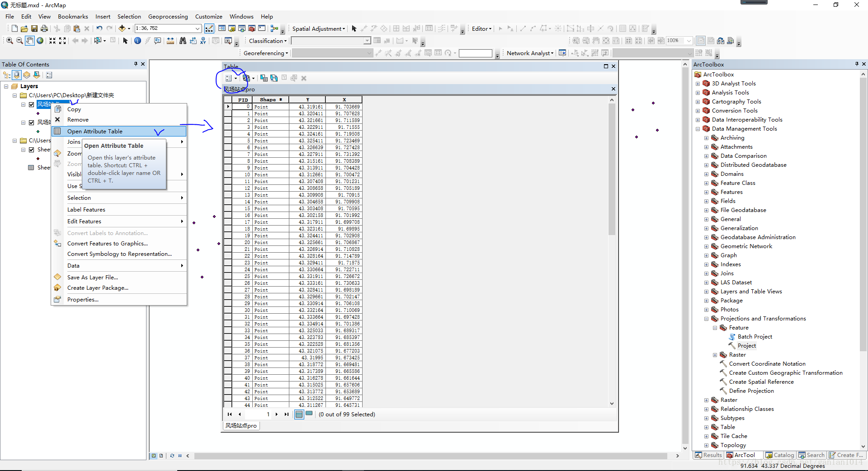Screen dimensions: 868x471
Task: Select the Pan hand tool
Action: click(x=29, y=41)
